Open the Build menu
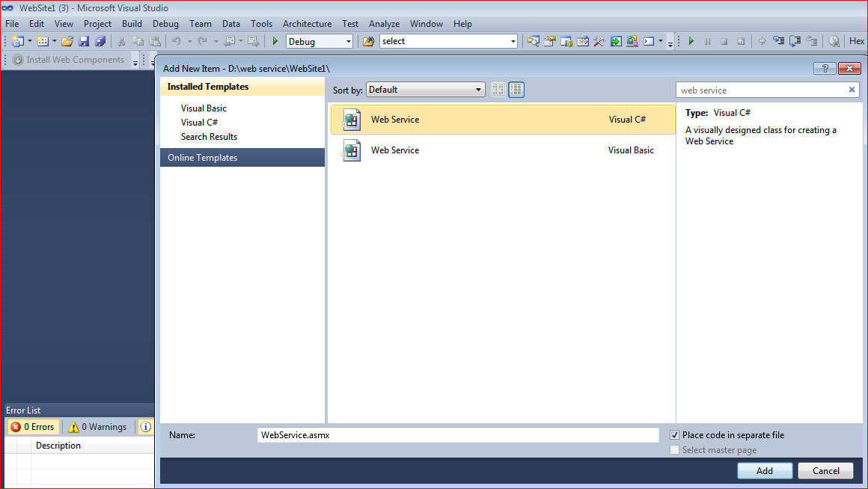868x489 pixels. 132,24
